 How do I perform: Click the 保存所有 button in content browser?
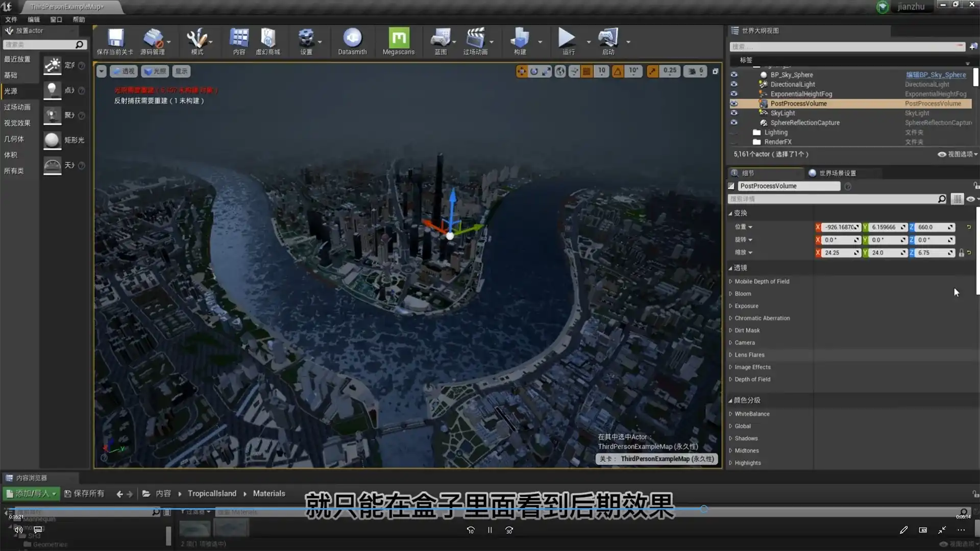84,493
